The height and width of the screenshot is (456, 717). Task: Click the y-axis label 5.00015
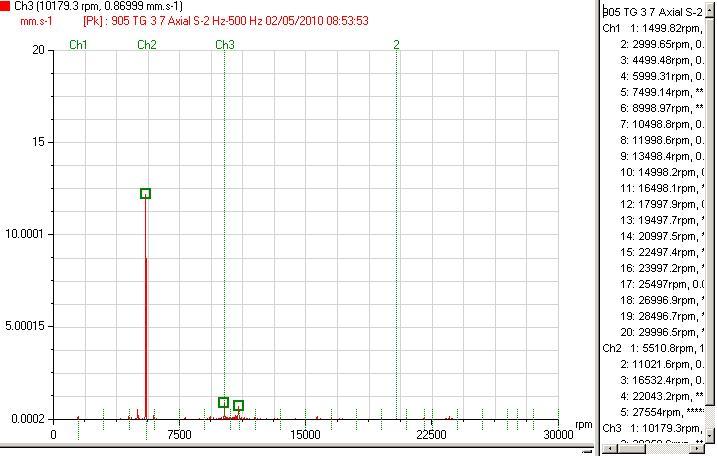(x=25, y=326)
